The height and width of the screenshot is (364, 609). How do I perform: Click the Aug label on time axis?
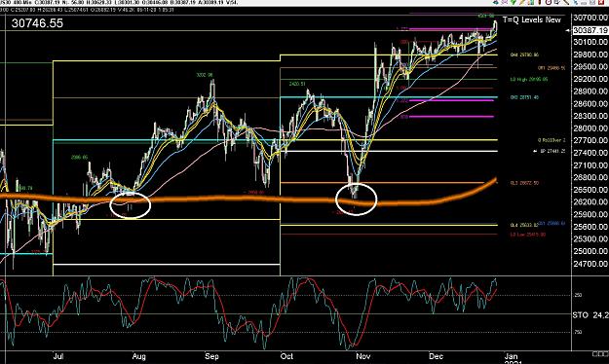pos(138,356)
